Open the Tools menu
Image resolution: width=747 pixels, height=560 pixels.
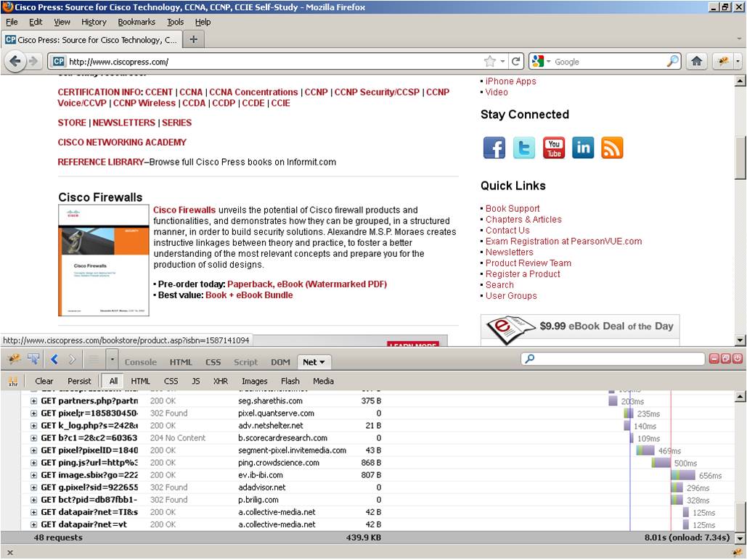click(176, 22)
